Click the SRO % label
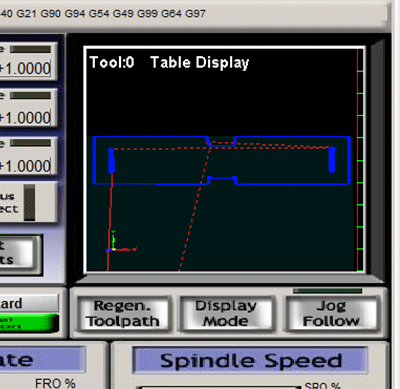This screenshot has width=400, height=389. pos(322,386)
